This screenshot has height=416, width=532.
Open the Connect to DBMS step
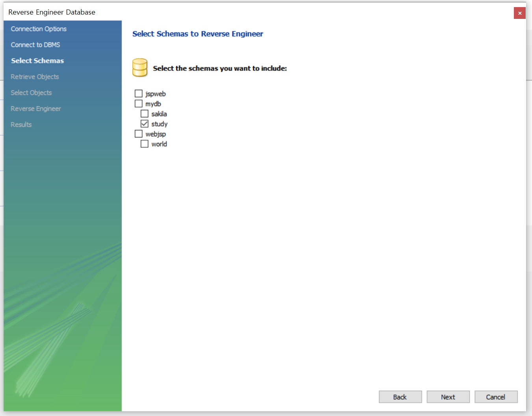coord(35,45)
